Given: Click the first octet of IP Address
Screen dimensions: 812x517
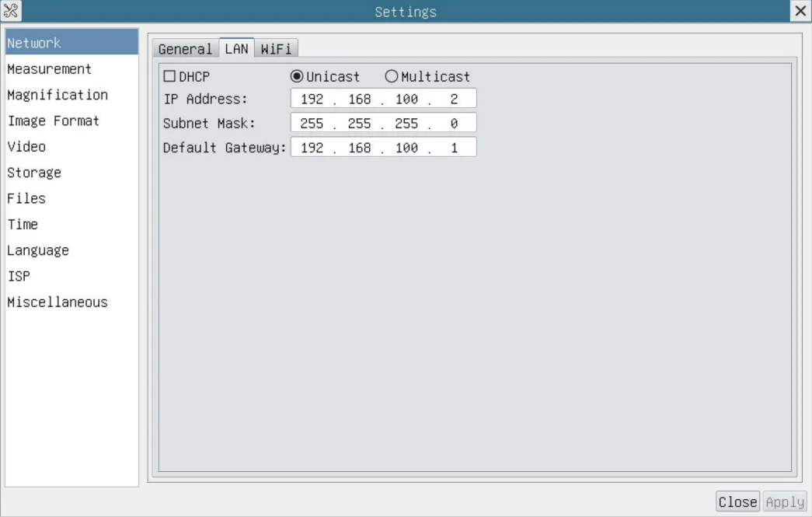Looking at the screenshot, I should [x=312, y=99].
